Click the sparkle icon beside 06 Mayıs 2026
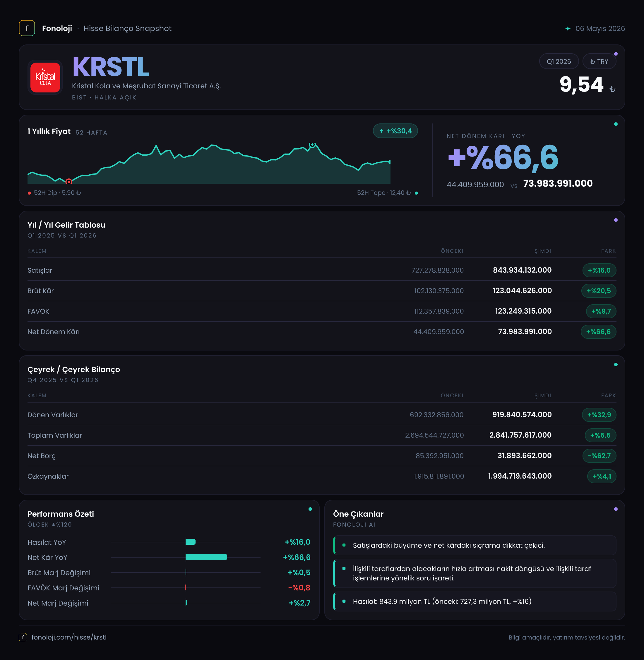This screenshot has height=660, width=644. click(x=568, y=29)
